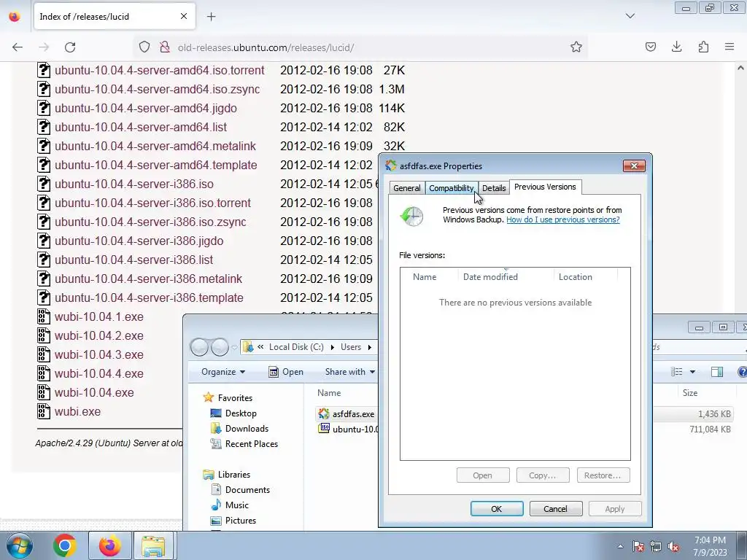Open a new Firefox tab
Viewport: 747px width, 560px height.
pos(211,17)
